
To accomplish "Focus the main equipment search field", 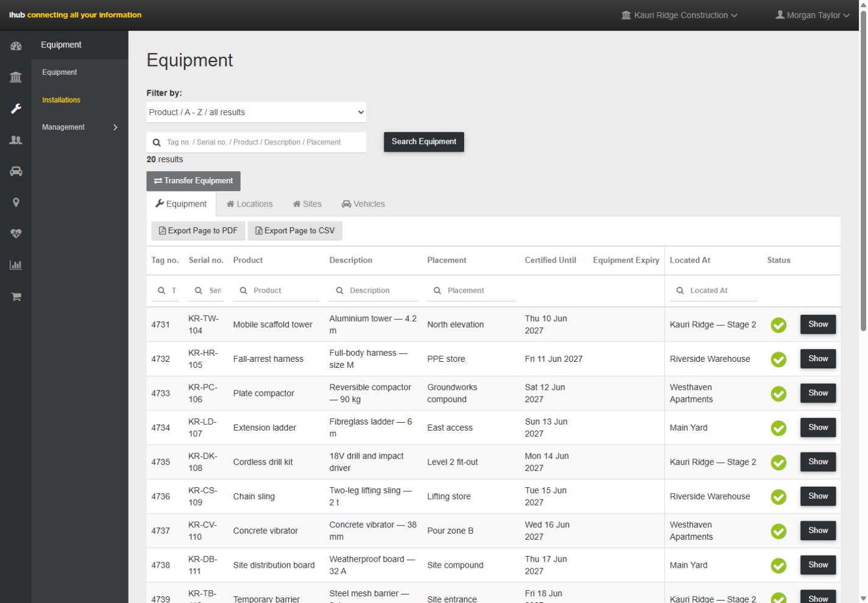I will pos(256,143).
